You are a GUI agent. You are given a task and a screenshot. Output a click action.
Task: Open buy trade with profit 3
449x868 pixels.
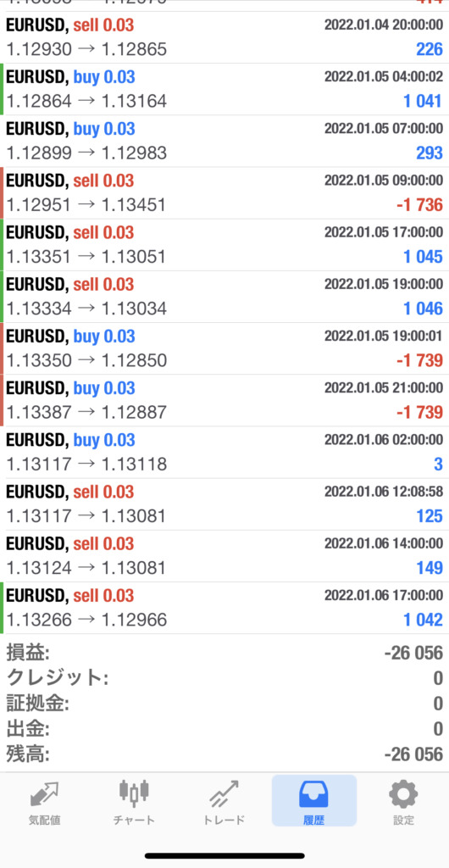(224, 453)
